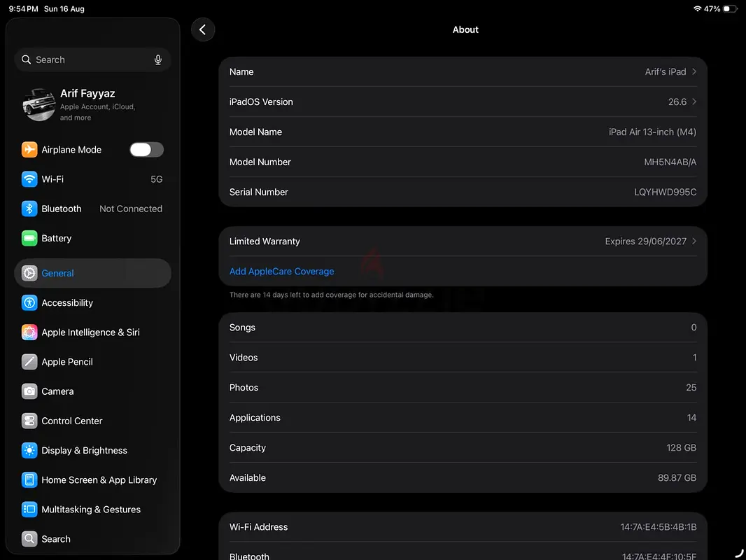Tap the Applications row
746x560 pixels.
tap(463, 417)
